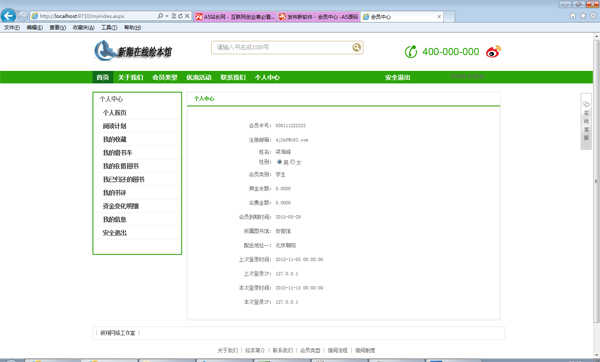600x362 pixels.
Task: Click 联系我们 link in the footer
Action: [282, 350]
